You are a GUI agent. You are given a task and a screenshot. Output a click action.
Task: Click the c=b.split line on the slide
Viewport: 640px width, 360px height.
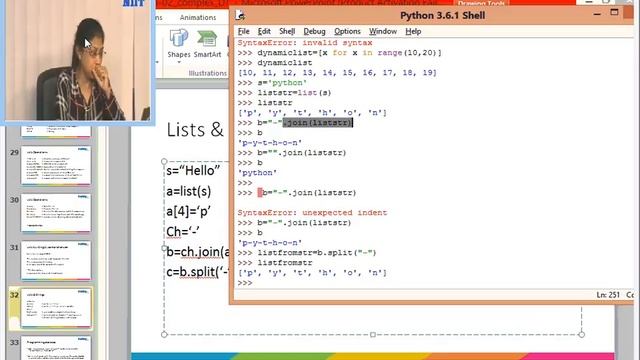198,272
